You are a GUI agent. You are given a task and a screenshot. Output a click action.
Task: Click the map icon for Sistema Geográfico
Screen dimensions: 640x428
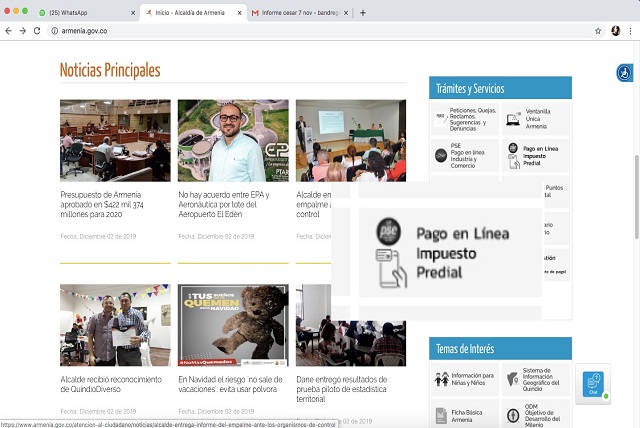point(512,379)
